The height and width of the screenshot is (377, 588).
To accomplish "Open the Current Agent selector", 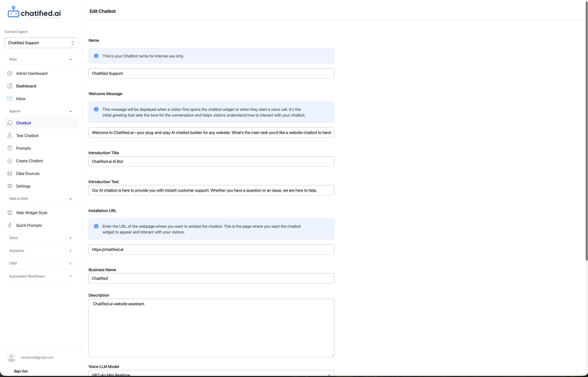I will point(41,43).
